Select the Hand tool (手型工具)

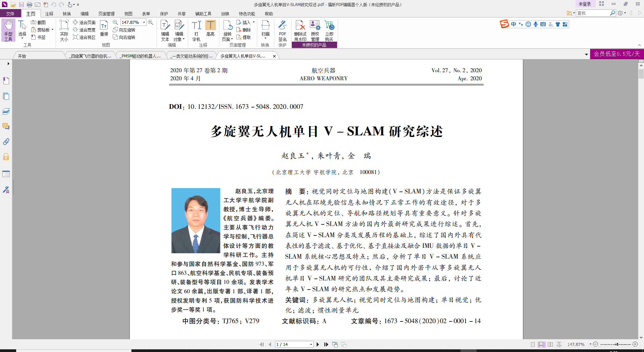coord(8,30)
